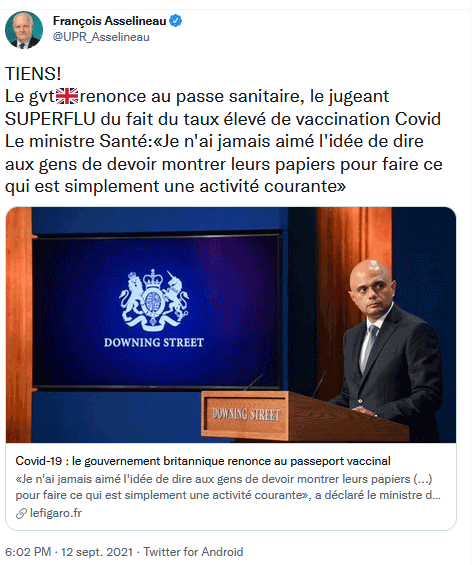Open François Asselineau's profile avatar

[x=24, y=30]
